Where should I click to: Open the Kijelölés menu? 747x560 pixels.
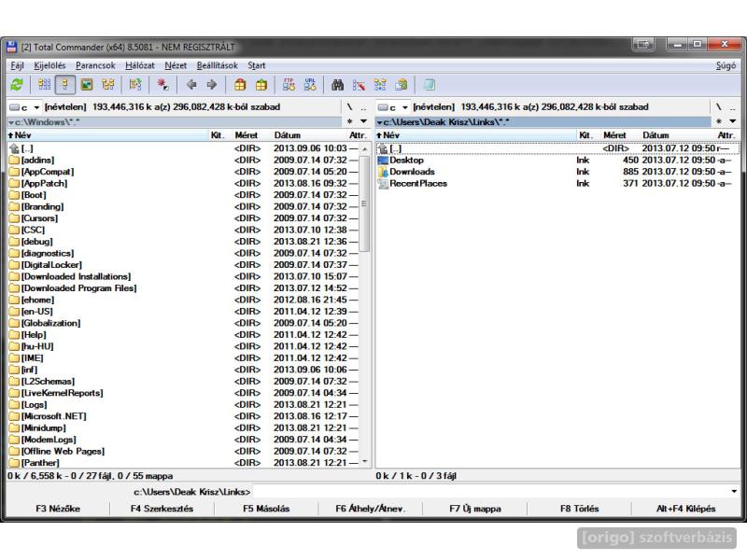[x=49, y=65]
